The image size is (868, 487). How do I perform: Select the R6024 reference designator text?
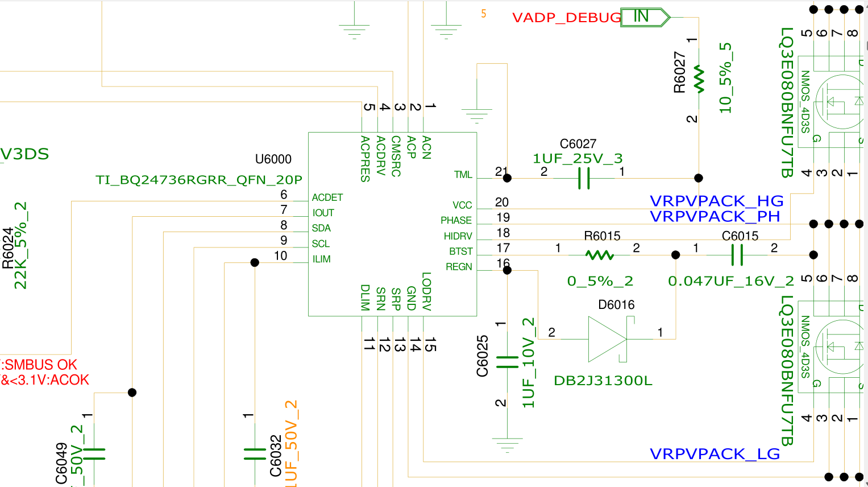(x=7, y=248)
